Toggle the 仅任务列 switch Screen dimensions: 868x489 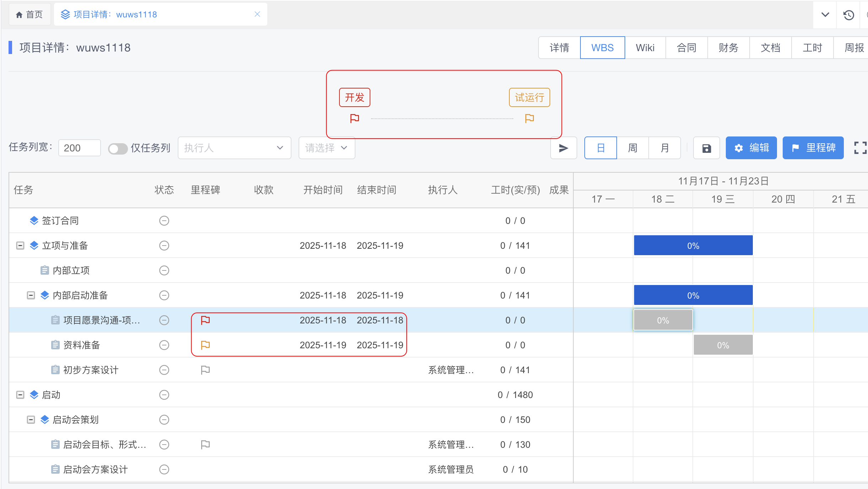[118, 149]
